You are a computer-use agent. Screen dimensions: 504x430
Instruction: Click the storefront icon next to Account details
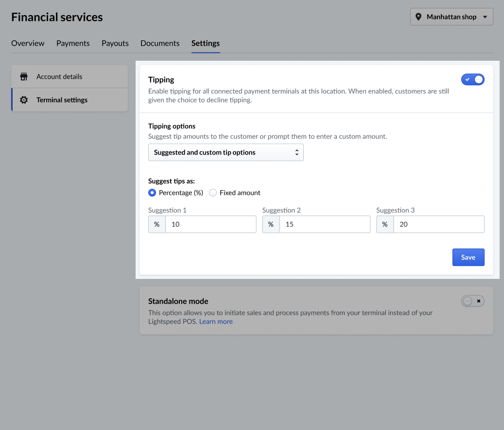24,76
